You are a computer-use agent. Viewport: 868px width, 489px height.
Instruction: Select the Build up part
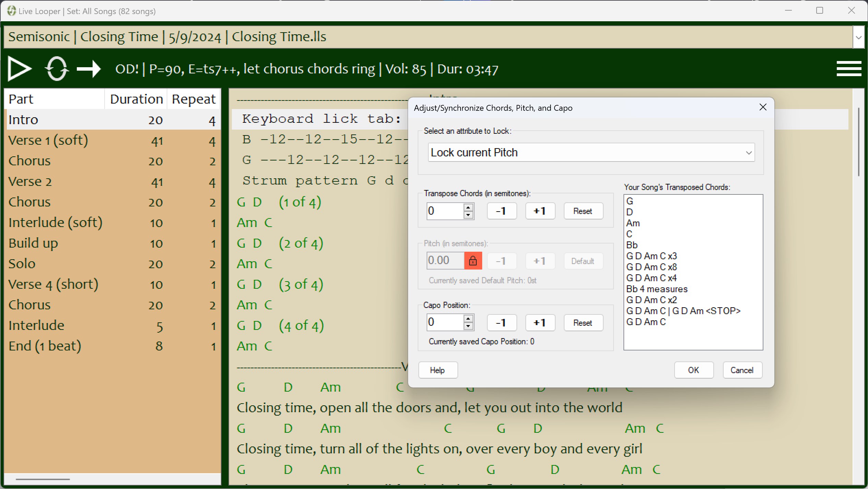(112, 243)
